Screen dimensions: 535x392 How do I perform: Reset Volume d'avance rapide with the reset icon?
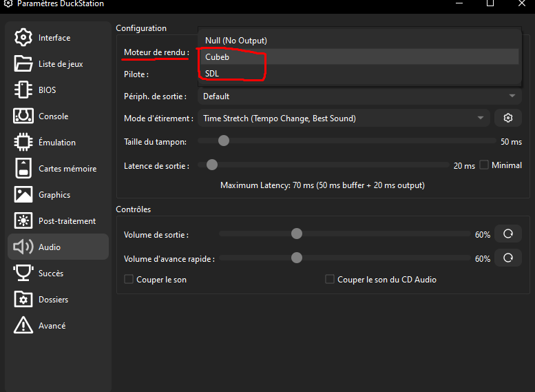pos(508,258)
